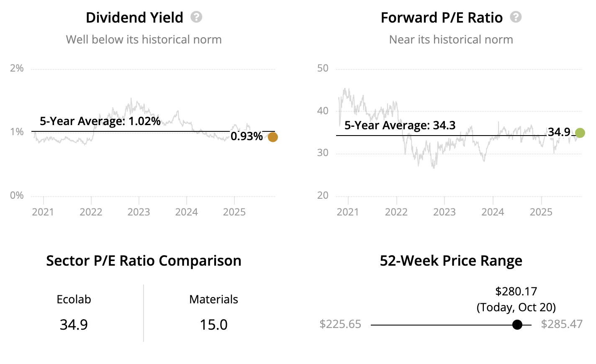The width and height of the screenshot is (596, 364).
Task: Click the $225.65 52-week low price
Action: [340, 324]
